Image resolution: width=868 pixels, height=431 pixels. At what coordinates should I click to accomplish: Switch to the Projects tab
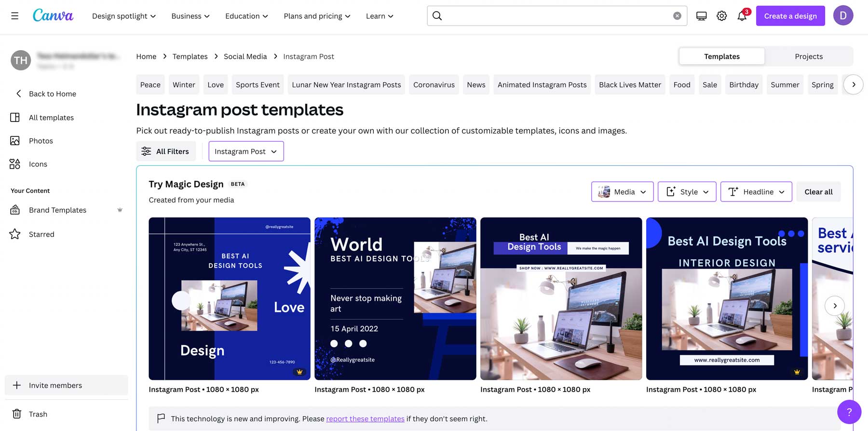(808, 56)
